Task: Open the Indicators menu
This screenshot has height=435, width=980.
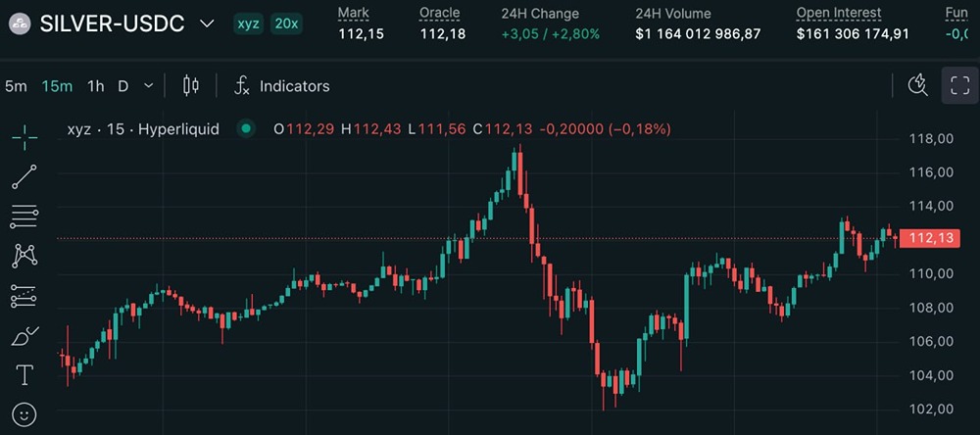Action: coord(282,86)
